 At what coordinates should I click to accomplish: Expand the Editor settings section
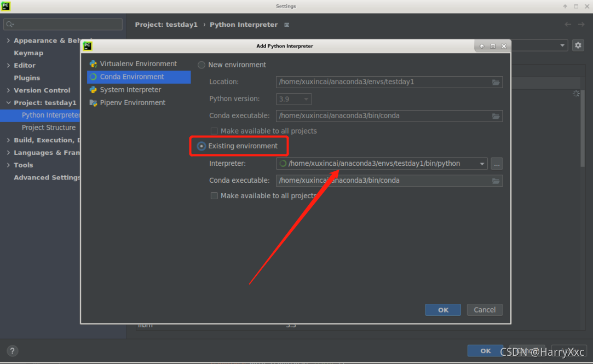pyautogui.click(x=8, y=65)
